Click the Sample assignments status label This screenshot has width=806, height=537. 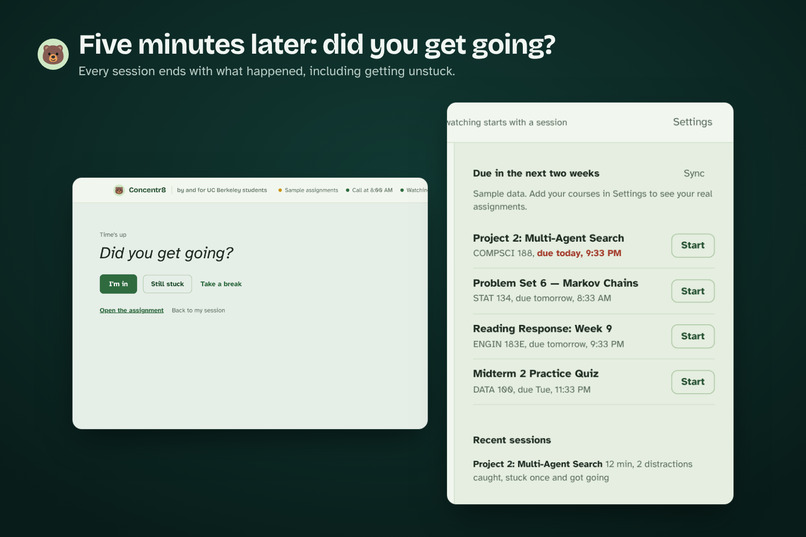[312, 190]
